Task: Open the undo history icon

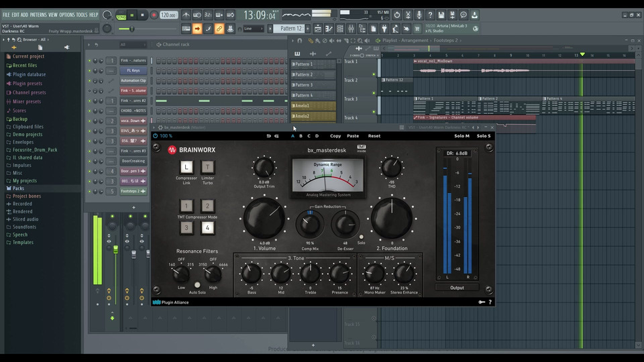Action: 396,15
